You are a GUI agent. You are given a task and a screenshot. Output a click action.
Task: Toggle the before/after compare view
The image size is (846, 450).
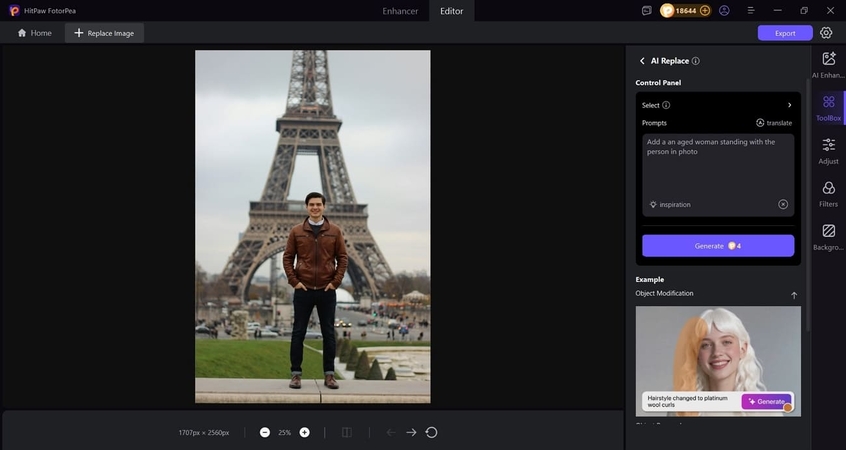click(346, 432)
